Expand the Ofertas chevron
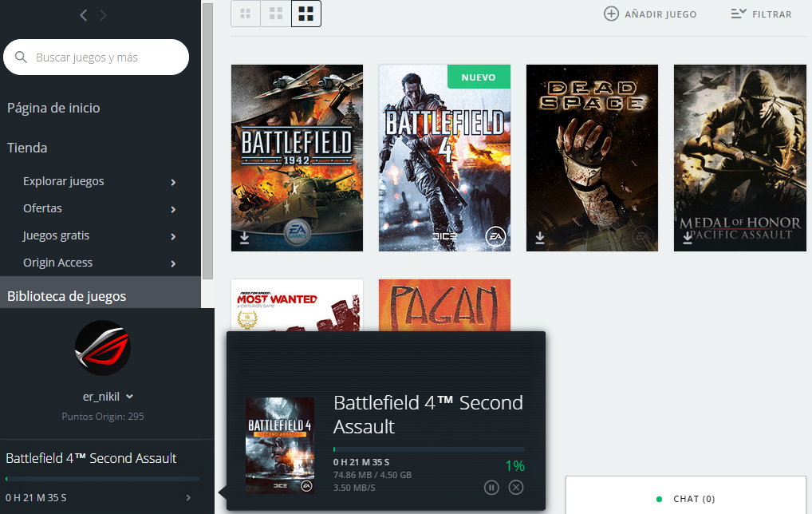The image size is (812, 514). 173,209
